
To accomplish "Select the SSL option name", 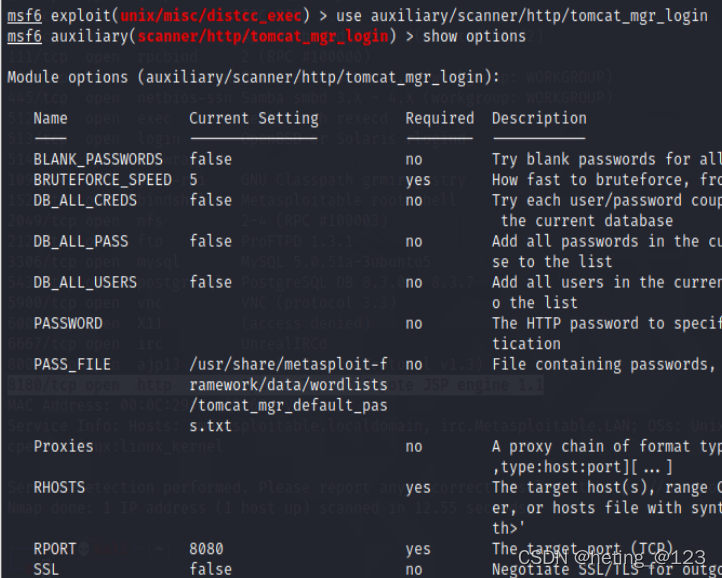I will pyautogui.click(x=46, y=569).
